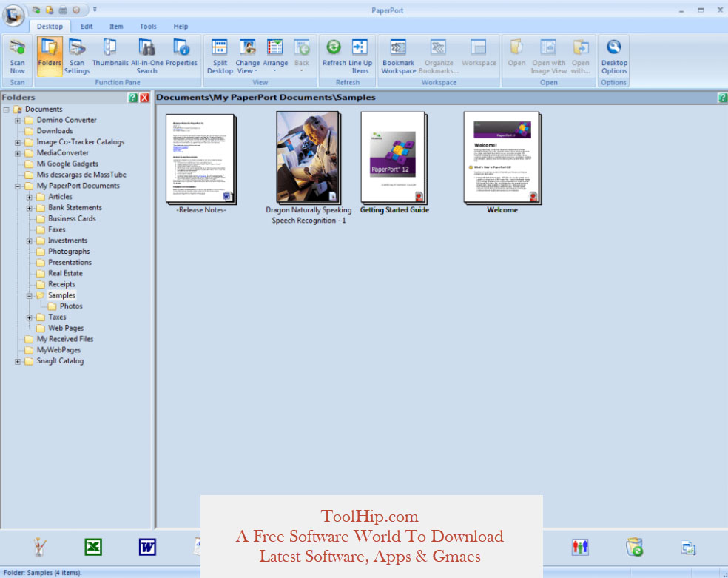This screenshot has height=578, width=728.
Task: Open the Change View dropdown
Action: pos(247,56)
